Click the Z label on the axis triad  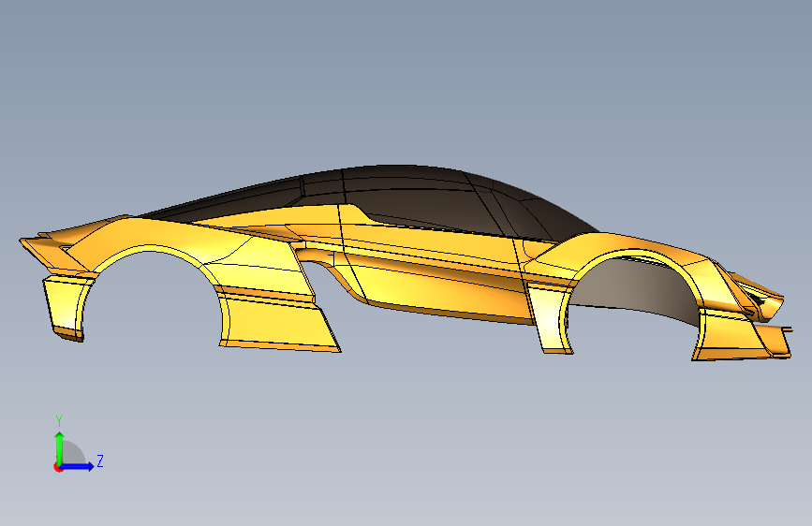click(100, 460)
